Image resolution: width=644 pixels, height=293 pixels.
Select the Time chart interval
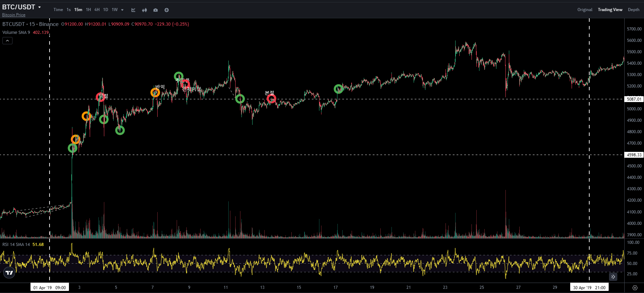coord(58,10)
